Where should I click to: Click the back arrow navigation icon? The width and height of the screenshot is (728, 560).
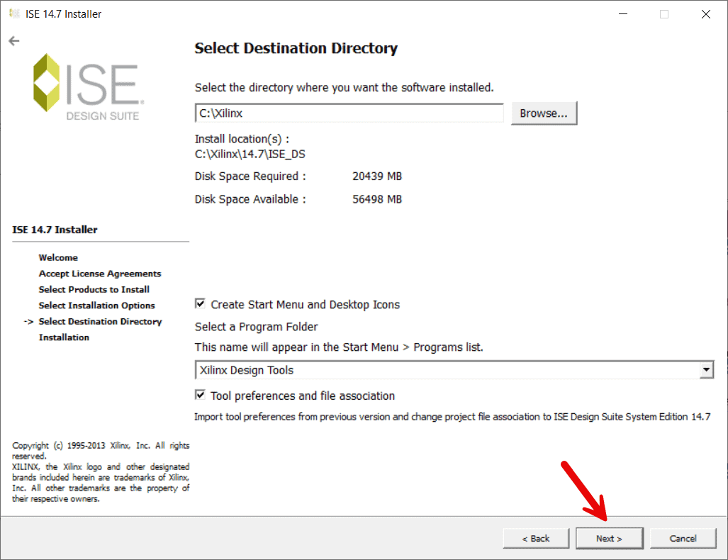(x=13, y=40)
